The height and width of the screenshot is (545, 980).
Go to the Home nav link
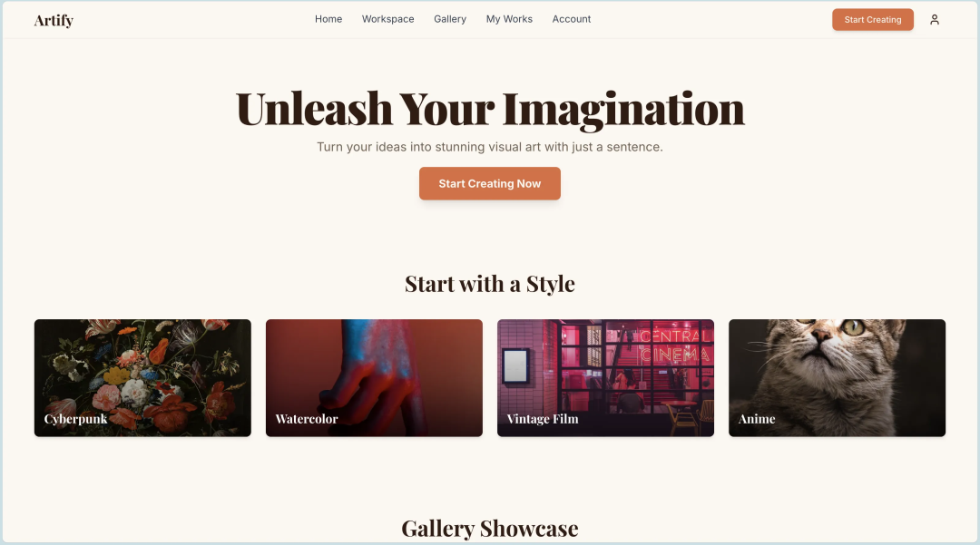point(328,19)
